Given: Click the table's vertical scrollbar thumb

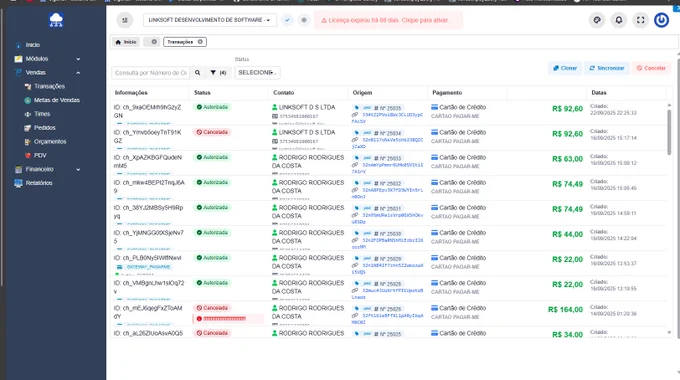Looking at the screenshot, I should pyautogui.click(x=669, y=132).
